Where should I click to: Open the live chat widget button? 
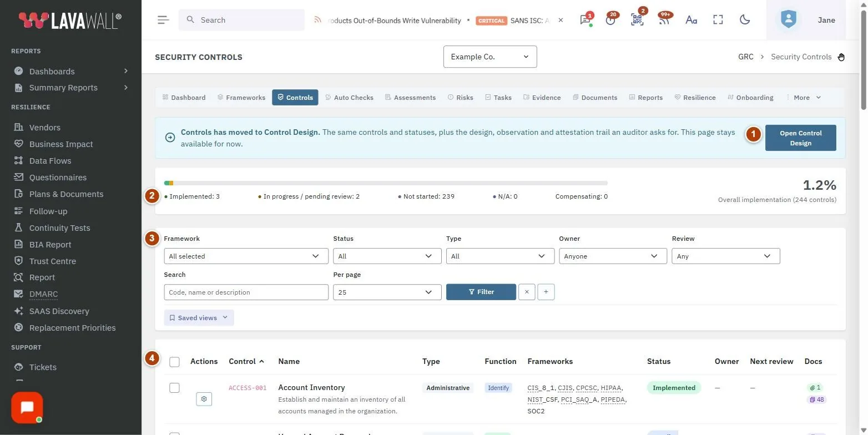27,408
